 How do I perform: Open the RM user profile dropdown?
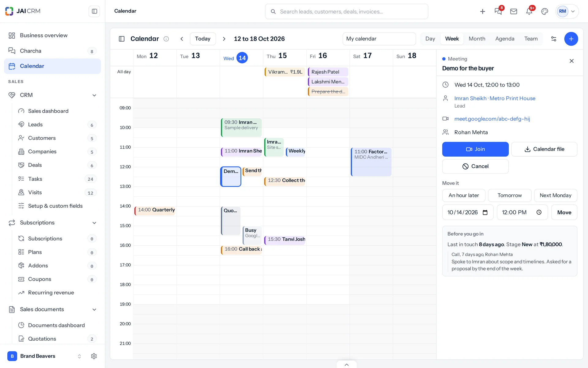567,11
